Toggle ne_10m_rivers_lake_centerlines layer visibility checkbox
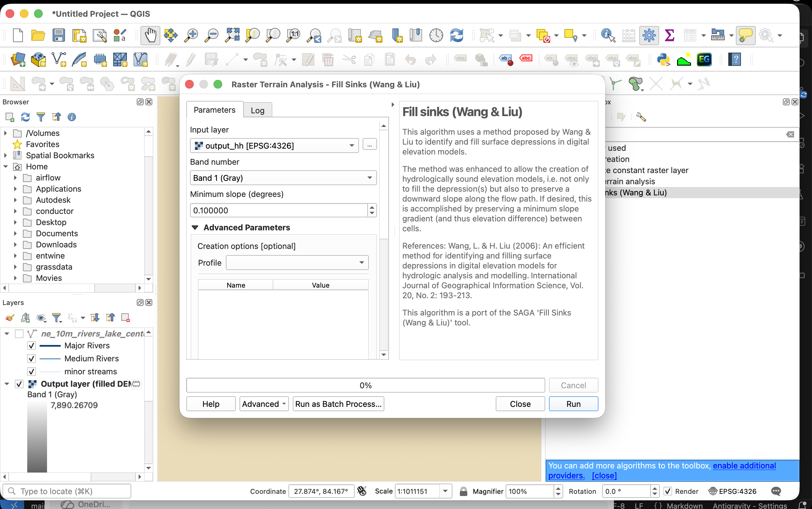812x509 pixels. (19, 334)
